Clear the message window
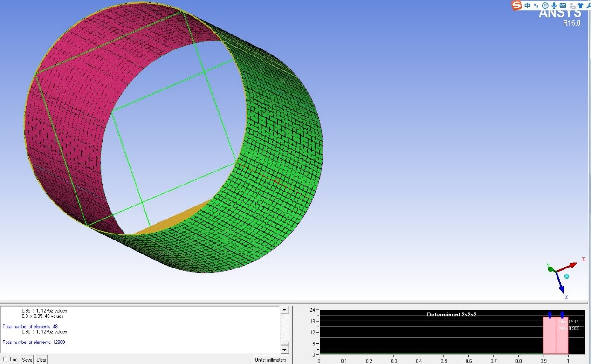 tap(41, 359)
